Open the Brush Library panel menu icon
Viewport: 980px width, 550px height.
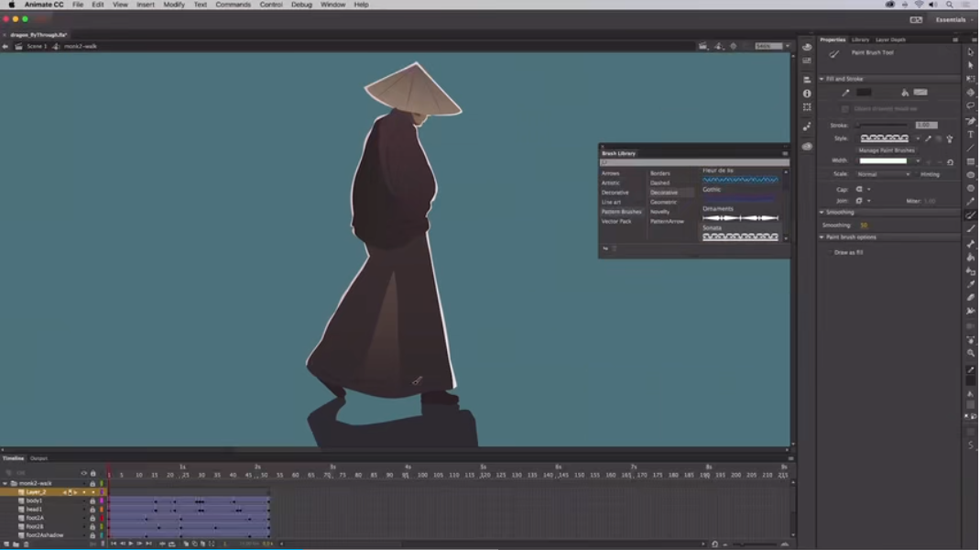(x=785, y=153)
